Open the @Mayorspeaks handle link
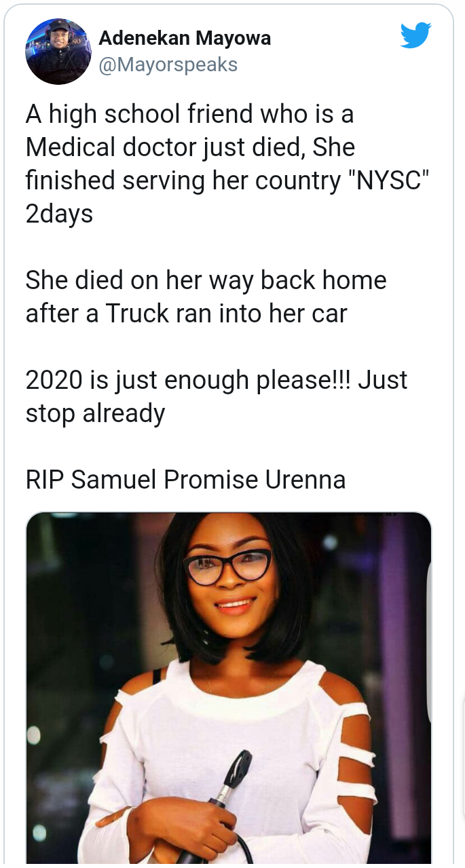This screenshot has width=465, height=868. click(x=168, y=64)
